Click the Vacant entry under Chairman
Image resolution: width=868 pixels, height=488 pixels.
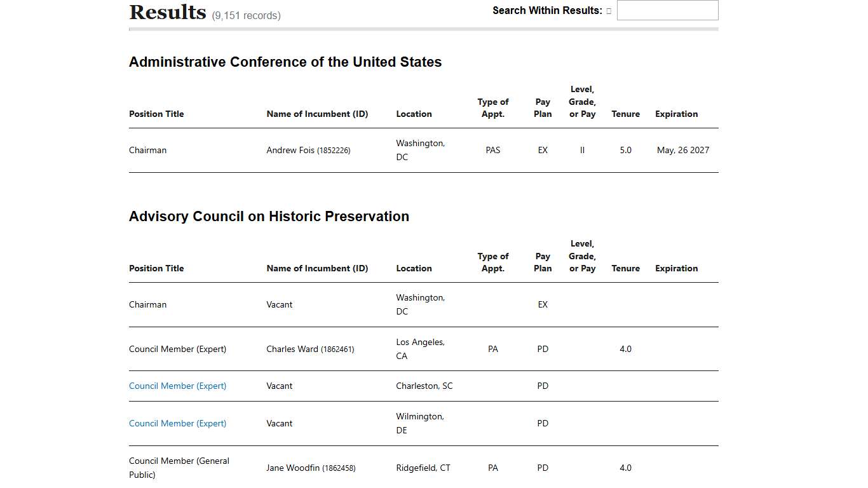[x=279, y=304]
